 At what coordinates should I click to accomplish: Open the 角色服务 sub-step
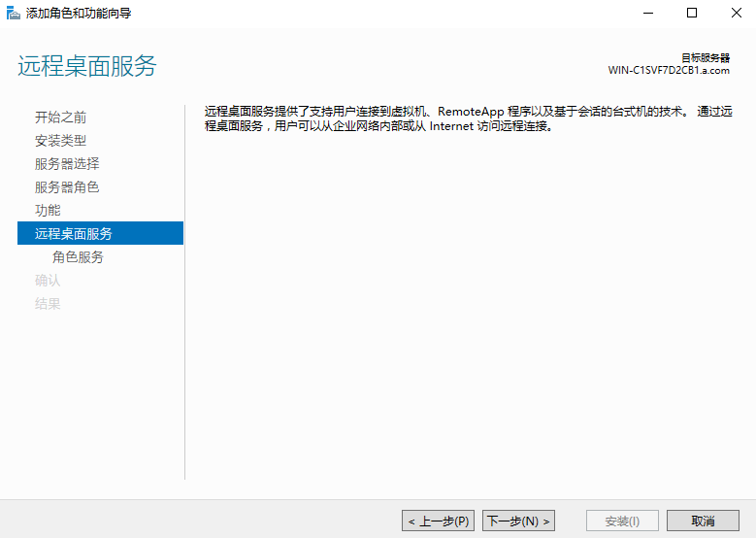coord(78,256)
